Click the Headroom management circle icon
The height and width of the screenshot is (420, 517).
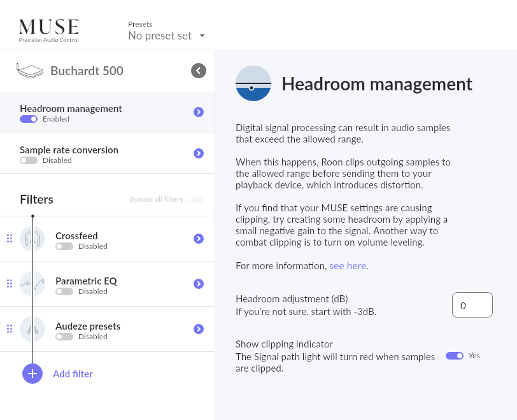click(x=253, y=83)
